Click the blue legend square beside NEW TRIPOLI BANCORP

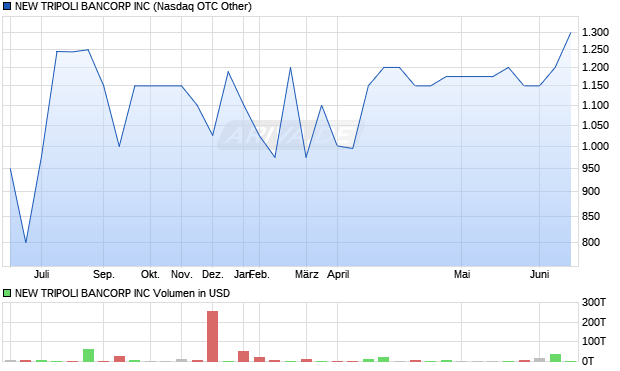pyautogui.click(x=7, y=7)
